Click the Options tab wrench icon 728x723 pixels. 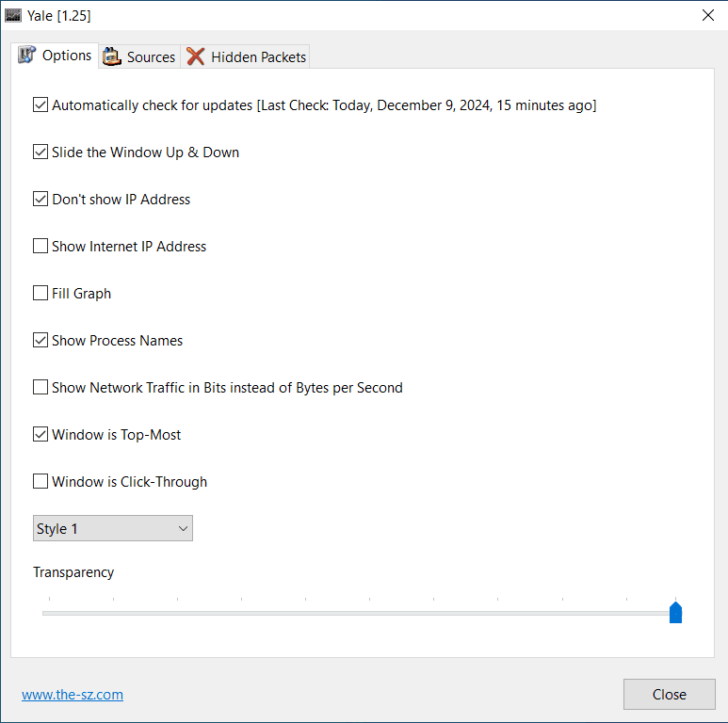tap(27, 56)
